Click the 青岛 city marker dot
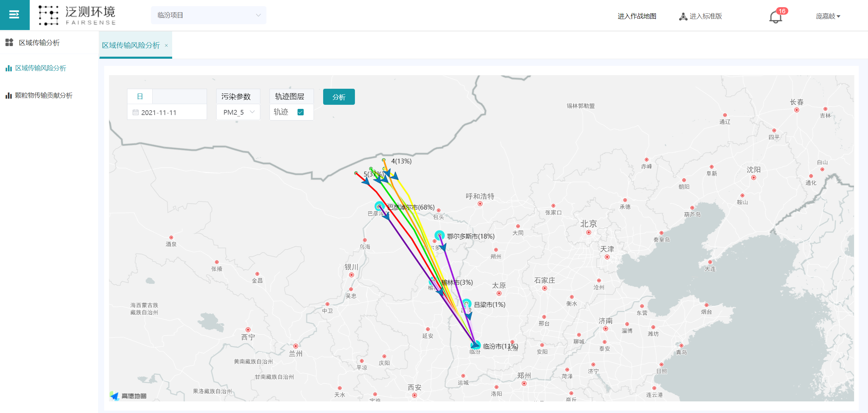The width and height of the screenshot is (868, 413). [681, 346]
